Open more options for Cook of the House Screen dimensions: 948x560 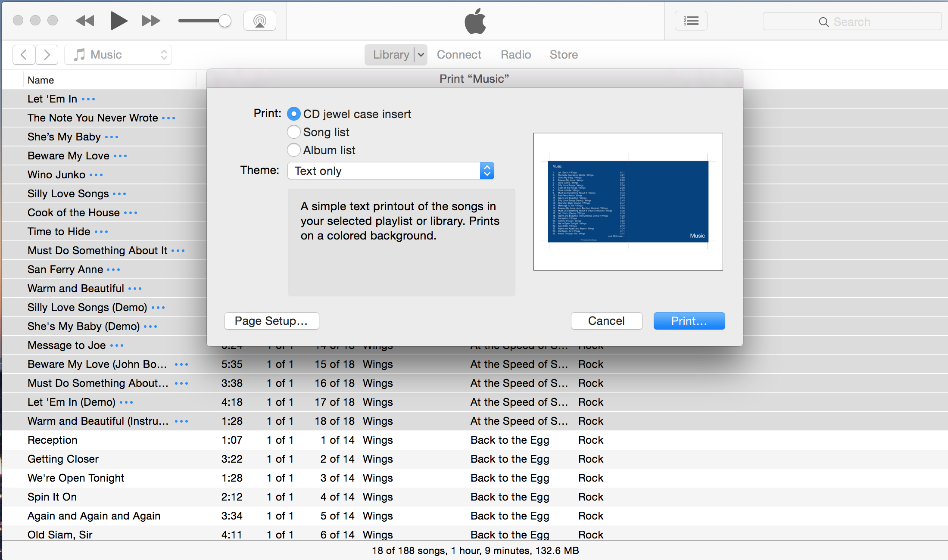[x=131, y=213]
